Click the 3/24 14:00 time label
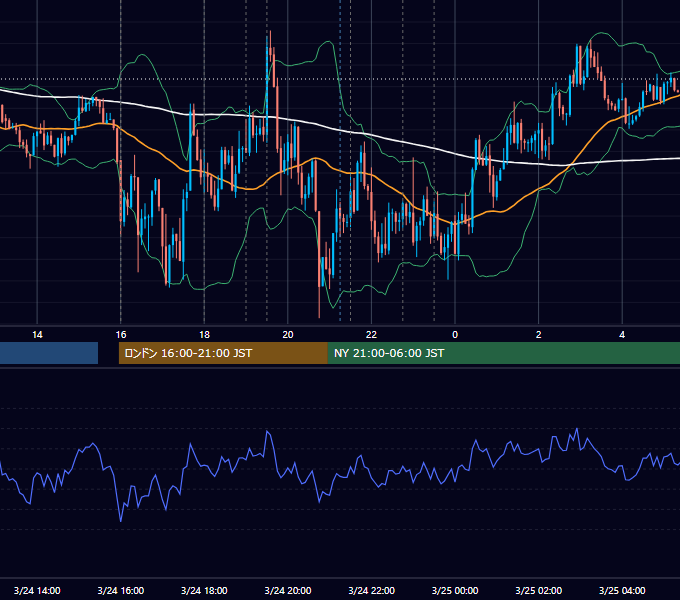Image resolution: width=680 pixels, height=600 pixels. pos(37,590)
